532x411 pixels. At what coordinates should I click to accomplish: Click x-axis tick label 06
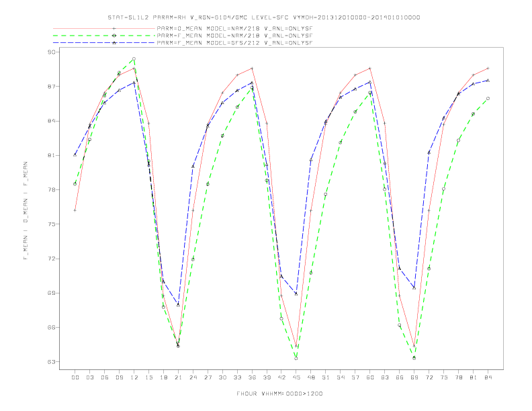click(105, 377)
